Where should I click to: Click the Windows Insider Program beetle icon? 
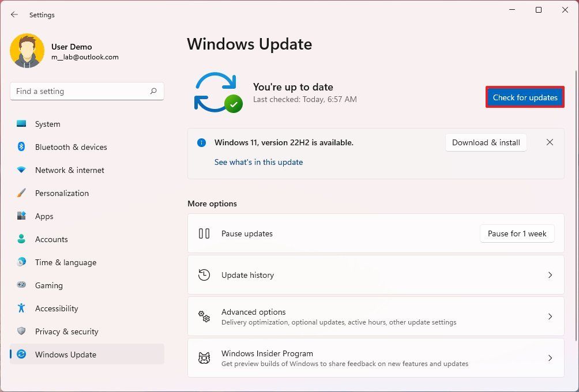click(x=204, y=358)
